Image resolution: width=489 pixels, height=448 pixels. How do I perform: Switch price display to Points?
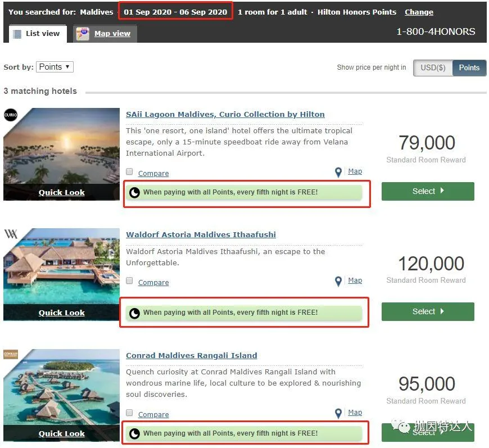pyautogui.click(x=469, y=67)
